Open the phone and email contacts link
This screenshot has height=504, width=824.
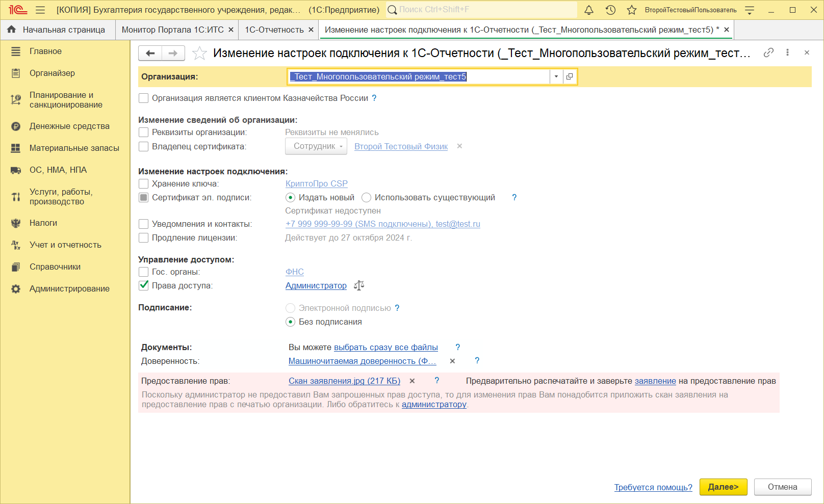tap(383, 224)
